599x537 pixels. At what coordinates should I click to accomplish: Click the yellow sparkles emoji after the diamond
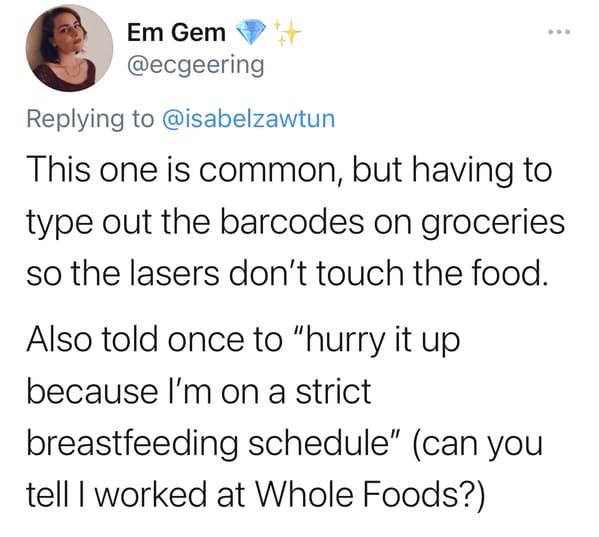(x=287, y=33)
